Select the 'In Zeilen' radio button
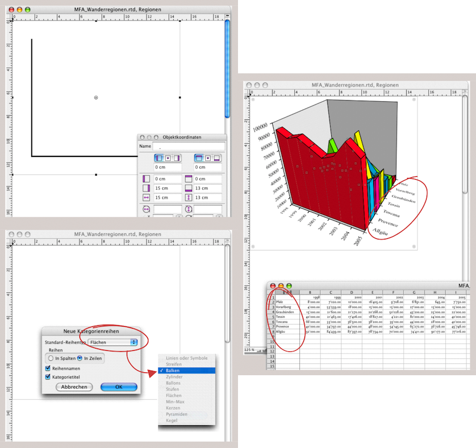 click(x=80, y=358)
